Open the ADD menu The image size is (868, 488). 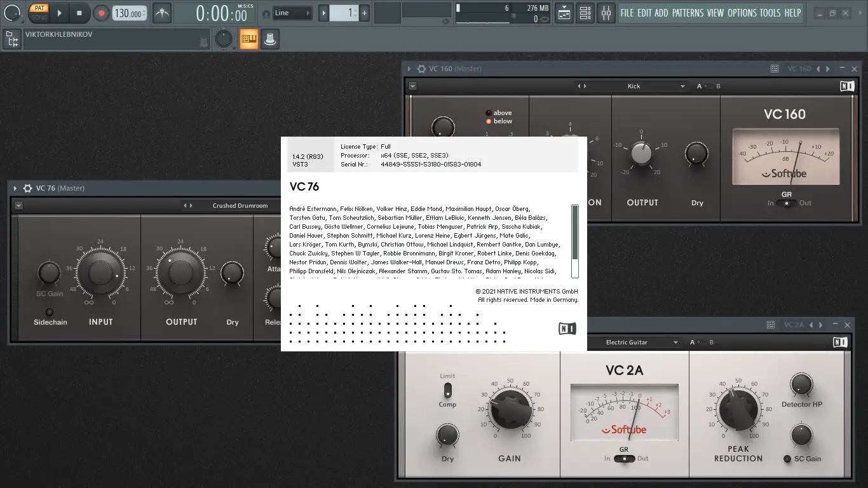(x=661, y=13)
